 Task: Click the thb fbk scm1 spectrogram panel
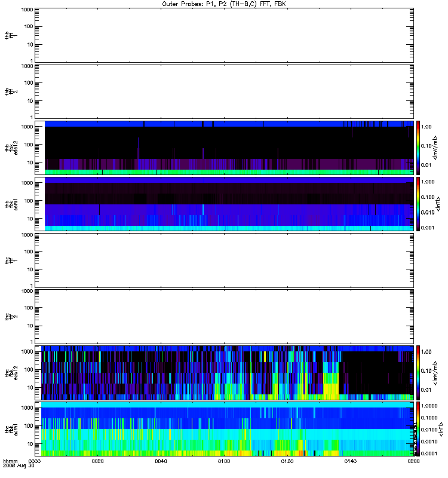[224, 204]
